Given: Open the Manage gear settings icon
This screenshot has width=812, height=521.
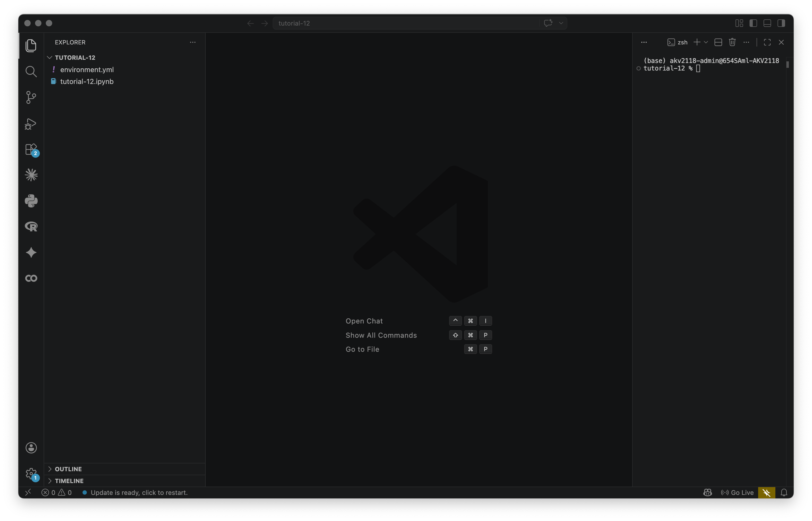Looking at the screenshot, I should point(31,474).
